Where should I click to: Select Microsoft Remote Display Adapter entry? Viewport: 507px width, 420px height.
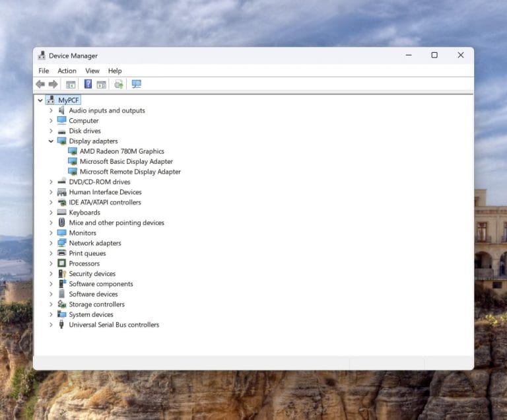(130, 172)
